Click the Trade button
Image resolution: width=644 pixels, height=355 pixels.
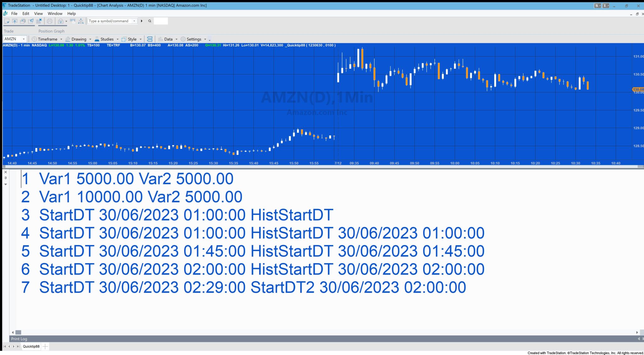click(9, 31)
